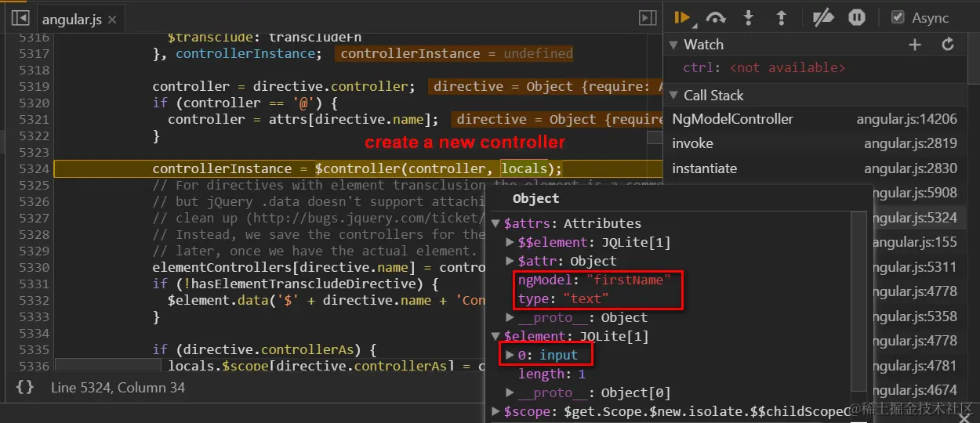Select the ctrl watch expression
The image size is (980, 423).
pyautogui.click(x=764, y=68)
